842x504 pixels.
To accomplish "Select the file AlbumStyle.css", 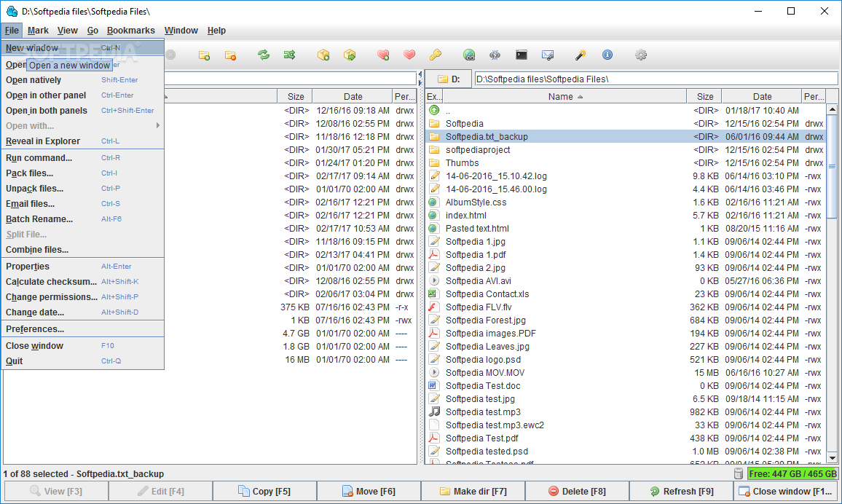I will pyautogui.click(x=626, y=202).
